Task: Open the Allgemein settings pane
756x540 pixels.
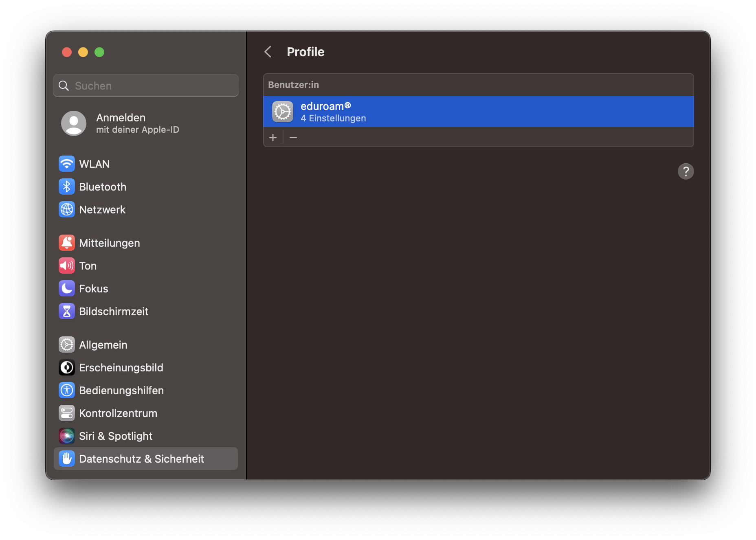Action: (x=103, y=345)
